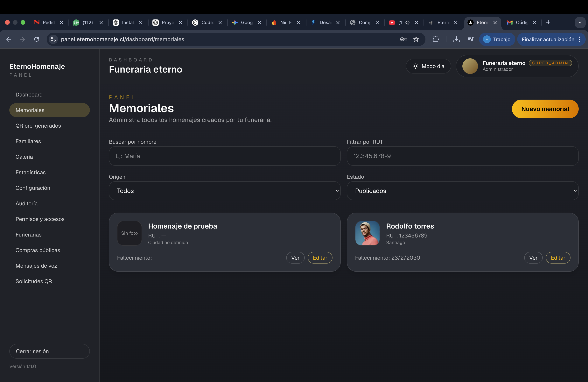This screenshot has width=588, height=382.
Task: Focus the Buscar por nombre field
Action: pos(224,156)
